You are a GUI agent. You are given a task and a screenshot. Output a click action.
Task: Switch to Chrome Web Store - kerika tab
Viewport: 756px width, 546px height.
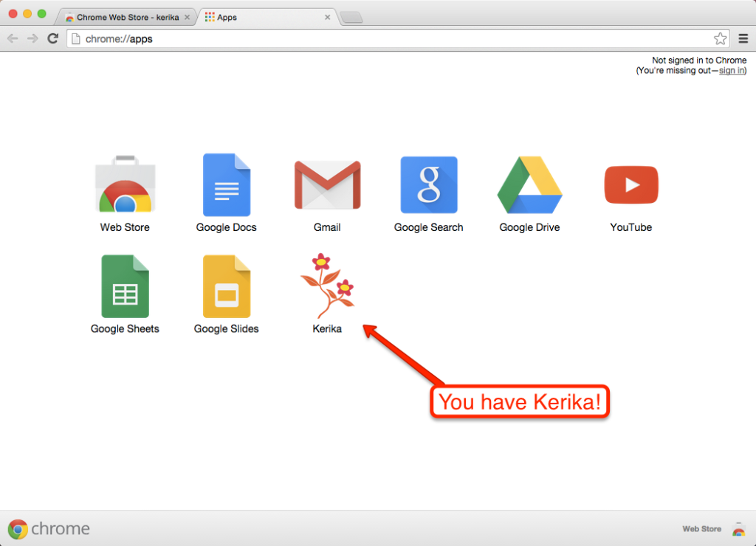(x=127, y=18)
